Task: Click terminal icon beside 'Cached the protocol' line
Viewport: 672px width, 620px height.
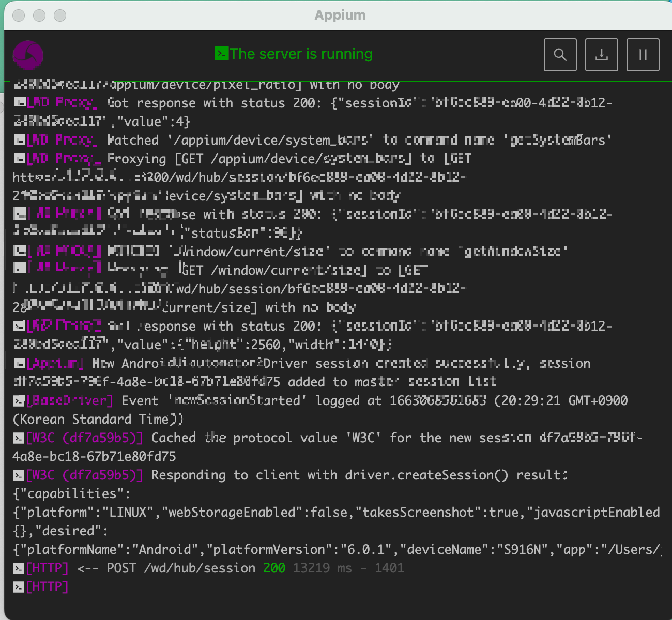Action: pyautogui.click(x=19, y=438)
